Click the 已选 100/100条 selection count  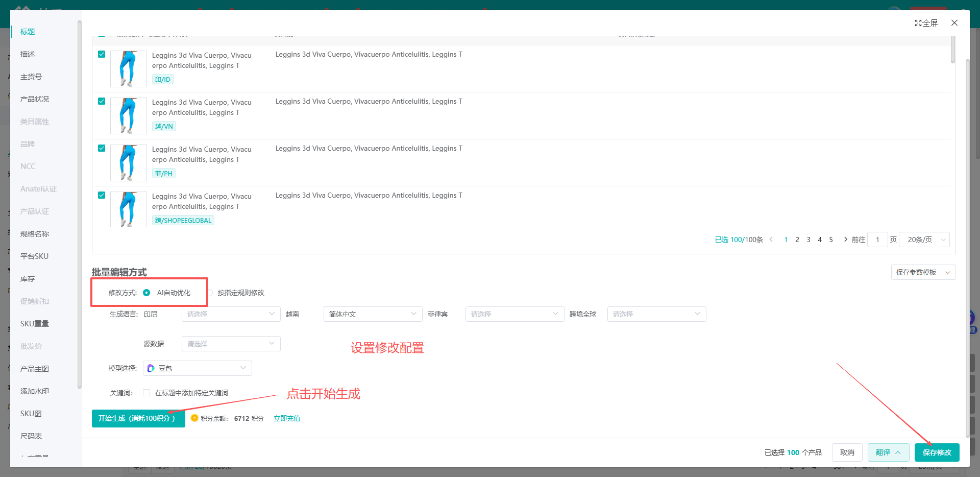[739, 240]
